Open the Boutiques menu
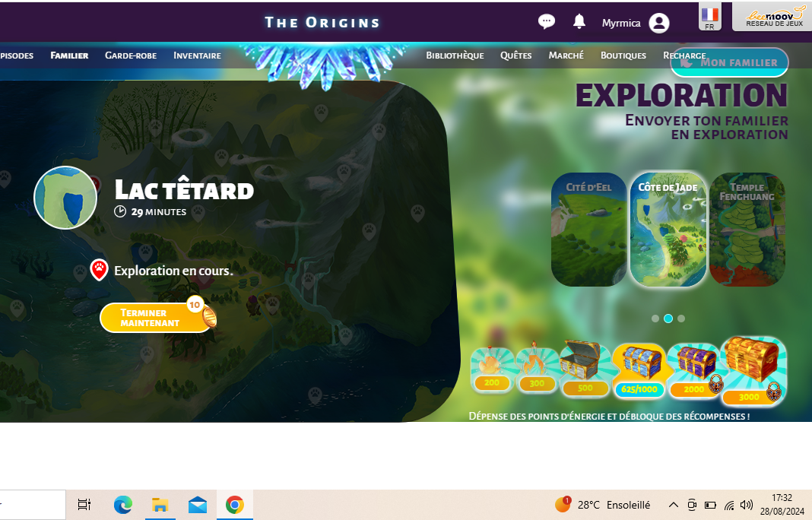This screenshot has height=520, width=812. coord(623,55)
